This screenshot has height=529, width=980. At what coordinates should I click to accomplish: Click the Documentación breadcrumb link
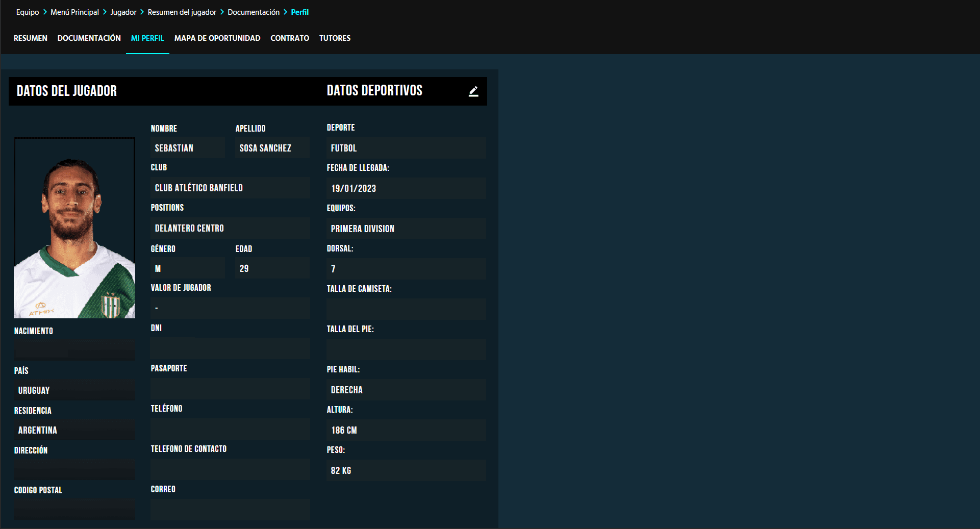point(254,12)
